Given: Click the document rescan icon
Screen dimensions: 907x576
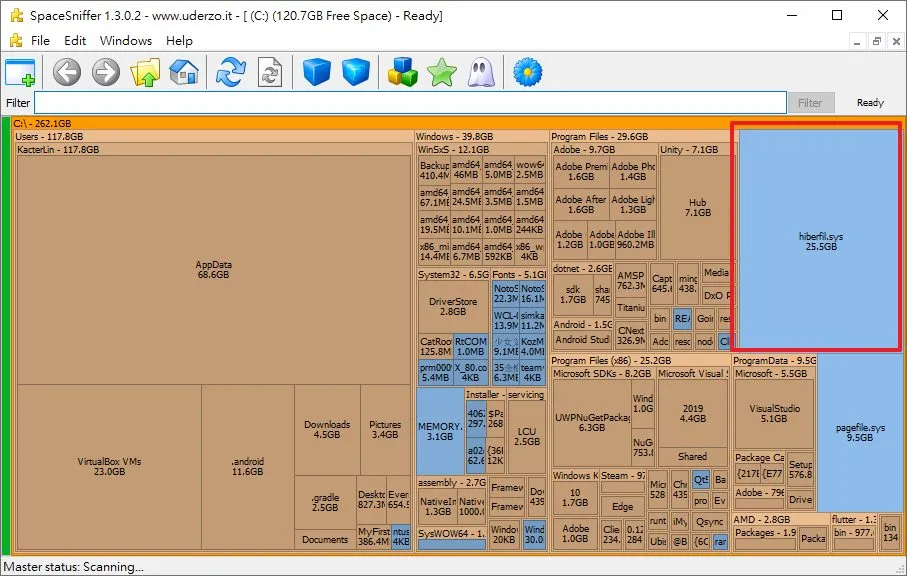Looking at the screenshot, I should (270, 73).
